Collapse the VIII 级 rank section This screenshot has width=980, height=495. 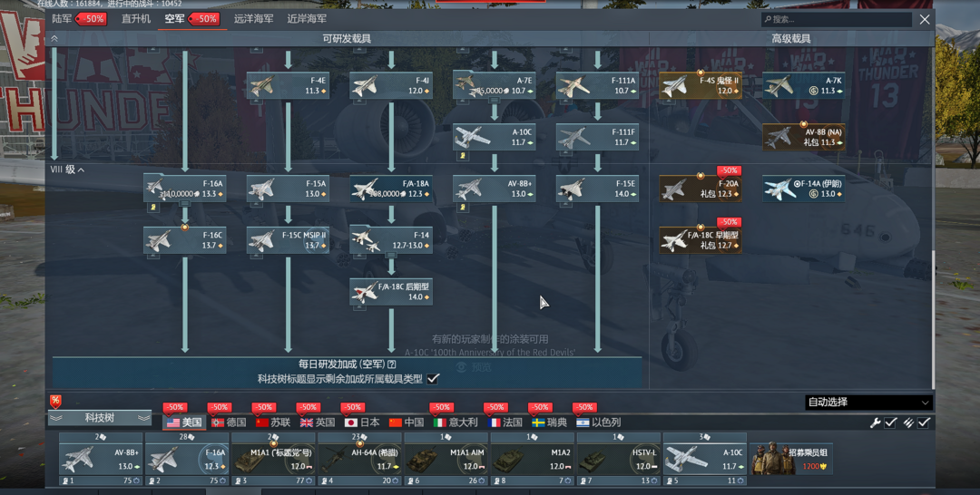[x=67, y=170]
